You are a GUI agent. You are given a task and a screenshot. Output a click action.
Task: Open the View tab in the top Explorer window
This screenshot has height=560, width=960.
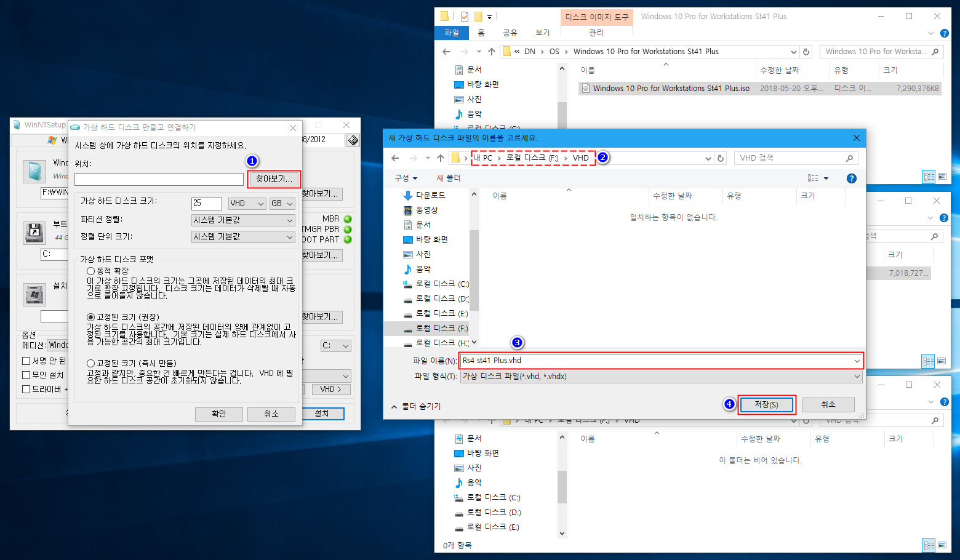point(542,33)
